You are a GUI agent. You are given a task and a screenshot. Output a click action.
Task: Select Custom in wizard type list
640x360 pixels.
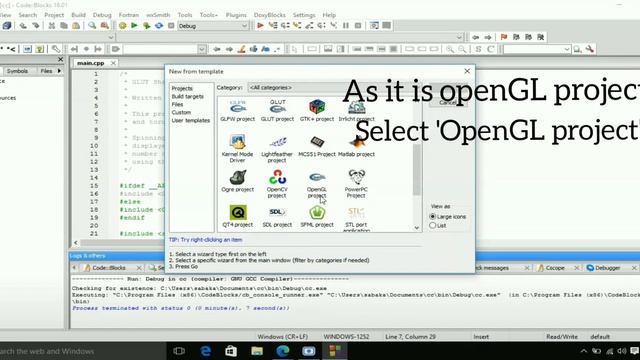[181, 112]
